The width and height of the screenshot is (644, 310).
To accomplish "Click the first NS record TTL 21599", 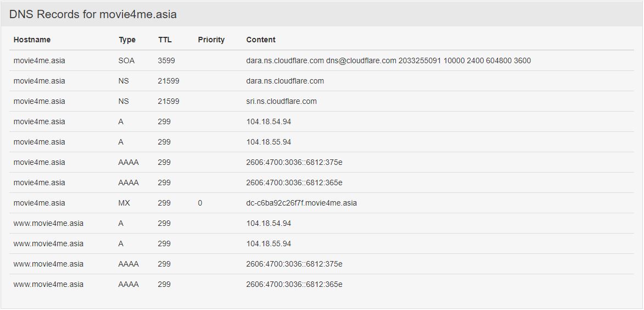I will point(169,81).
